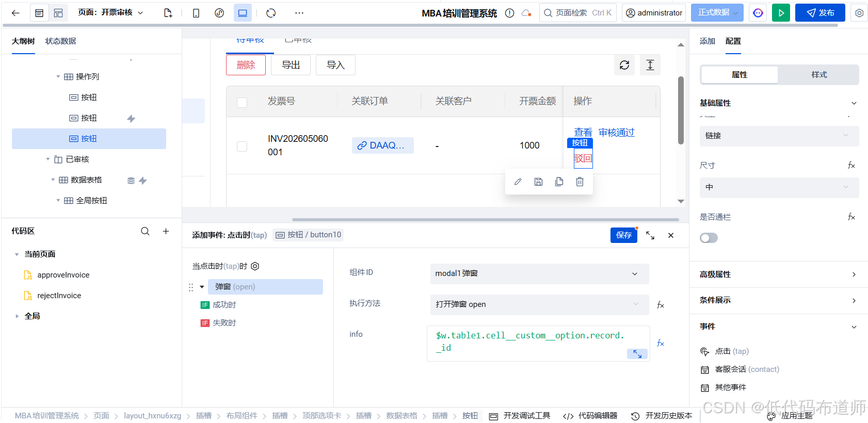Switch to mobile device preview icon
868x423 pixels.
tap(196, 13)
